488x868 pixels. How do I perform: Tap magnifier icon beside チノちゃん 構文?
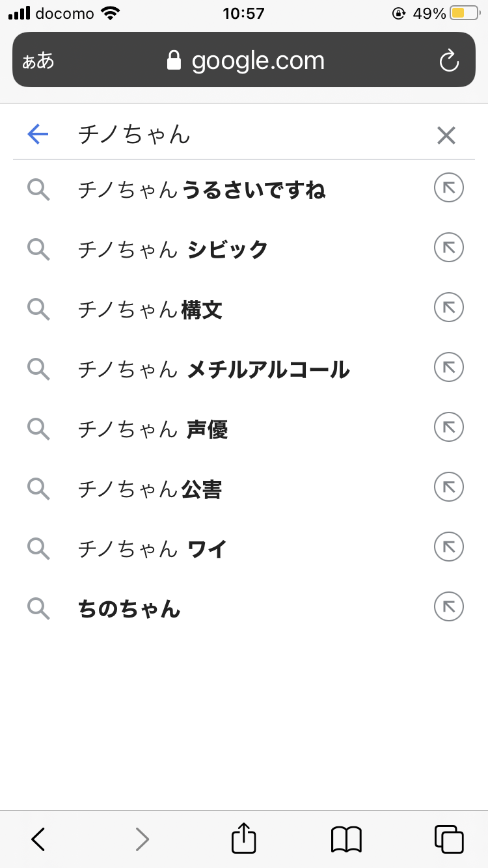coord(38,309)
